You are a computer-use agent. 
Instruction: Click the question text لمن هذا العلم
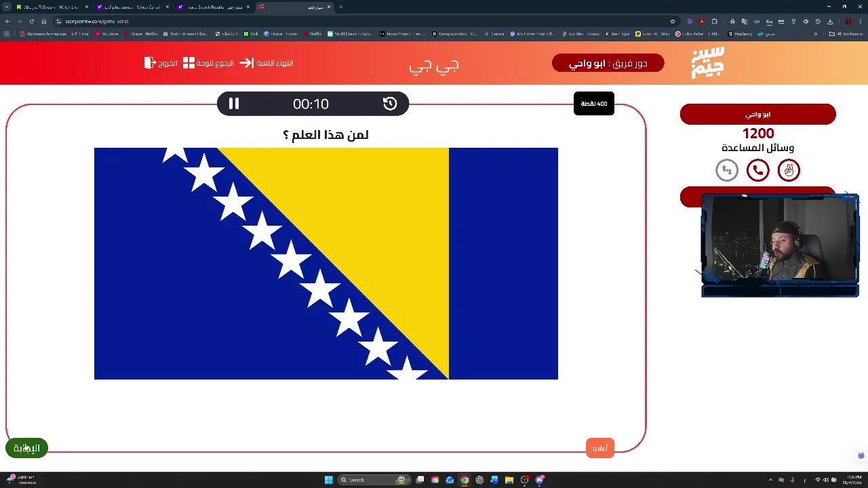pyautogui.click(x=325, y=135)
